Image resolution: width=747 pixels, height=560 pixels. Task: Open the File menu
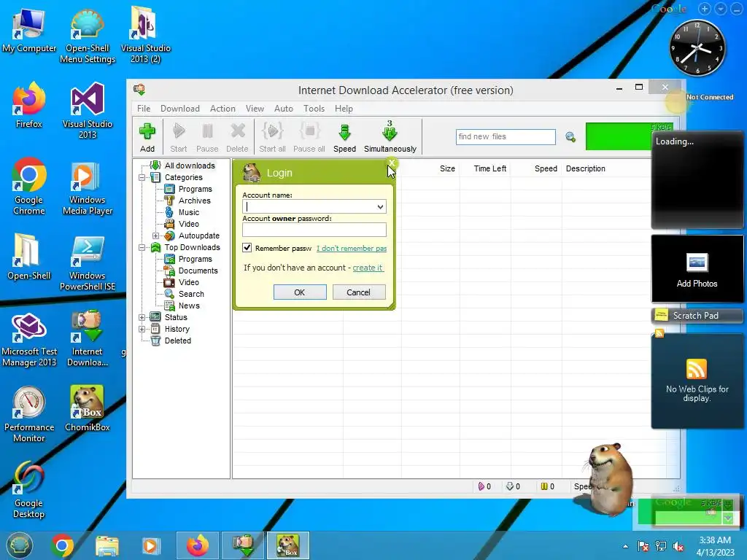pyautogui.click(x=144, y=109)
